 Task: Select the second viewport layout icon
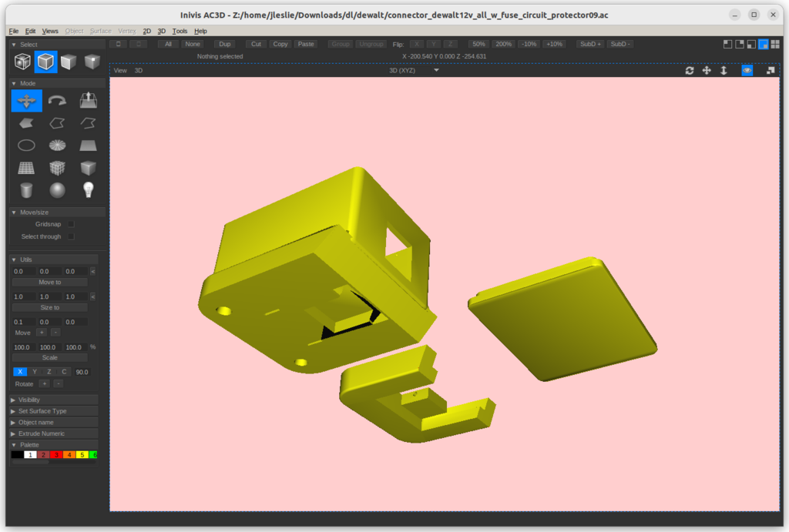pos(740,44)
